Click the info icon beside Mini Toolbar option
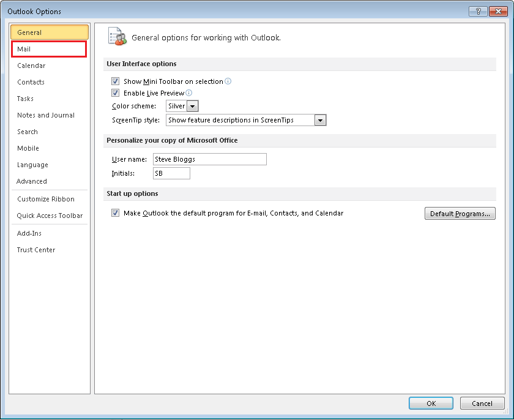Viewport: 514px width, 420px height. (228, 81)
